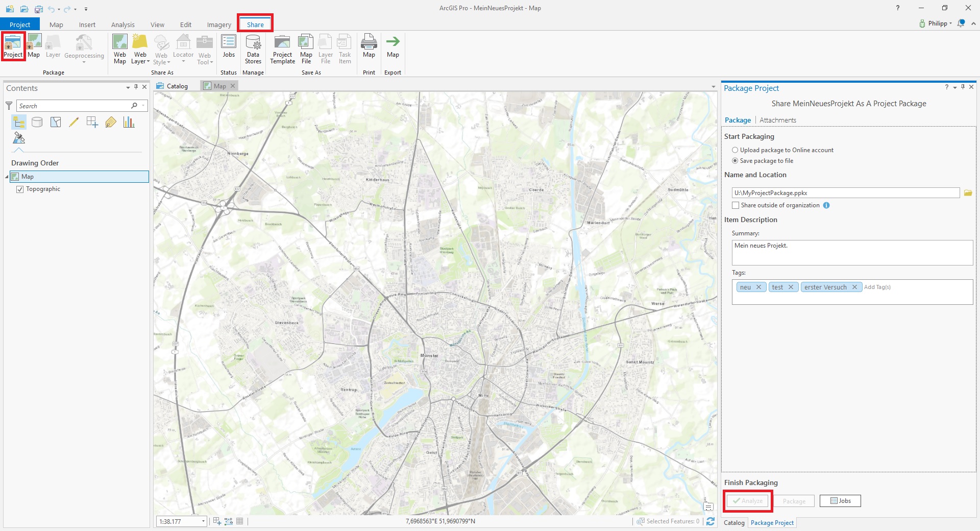Screen dimensions: 980x531
Task: Select List By Data Source icon
Action: (37, 122)
